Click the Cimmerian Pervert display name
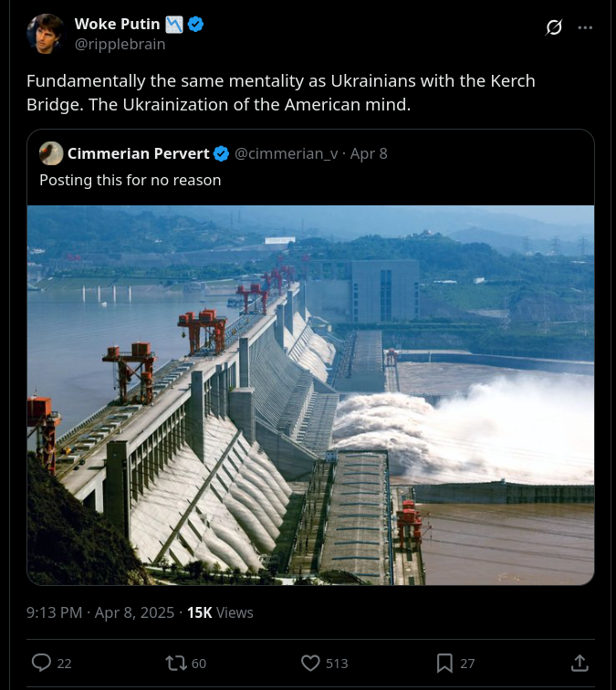The image size is (616, 690). pos(138,153)
